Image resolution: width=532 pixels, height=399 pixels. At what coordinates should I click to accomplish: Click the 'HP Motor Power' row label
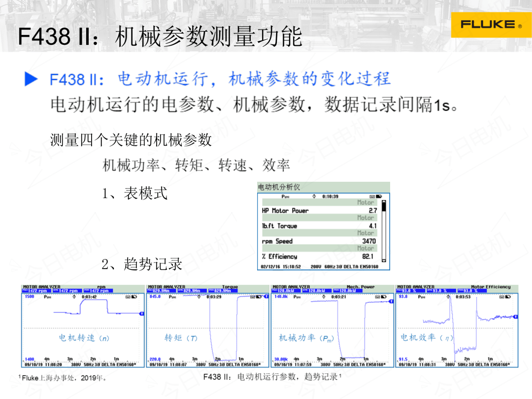click(285, 211)
